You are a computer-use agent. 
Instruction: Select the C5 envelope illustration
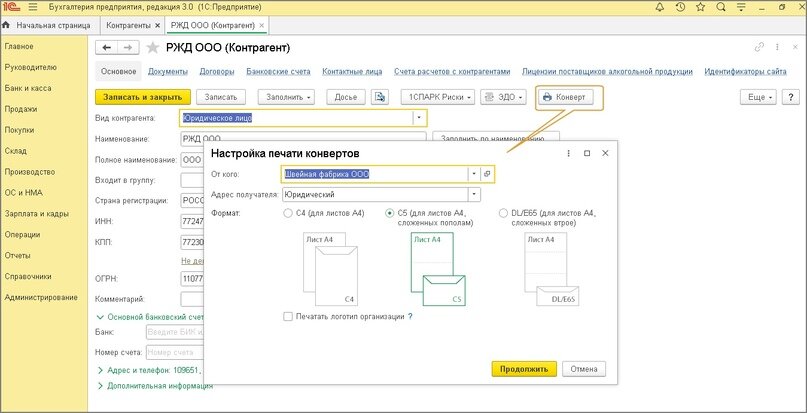438,269
